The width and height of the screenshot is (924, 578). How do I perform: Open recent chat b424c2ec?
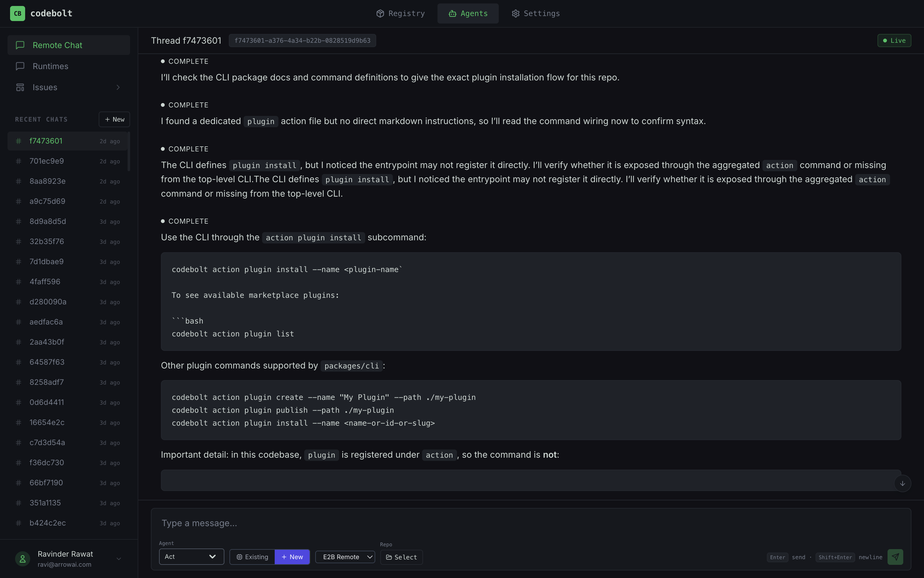67,523
